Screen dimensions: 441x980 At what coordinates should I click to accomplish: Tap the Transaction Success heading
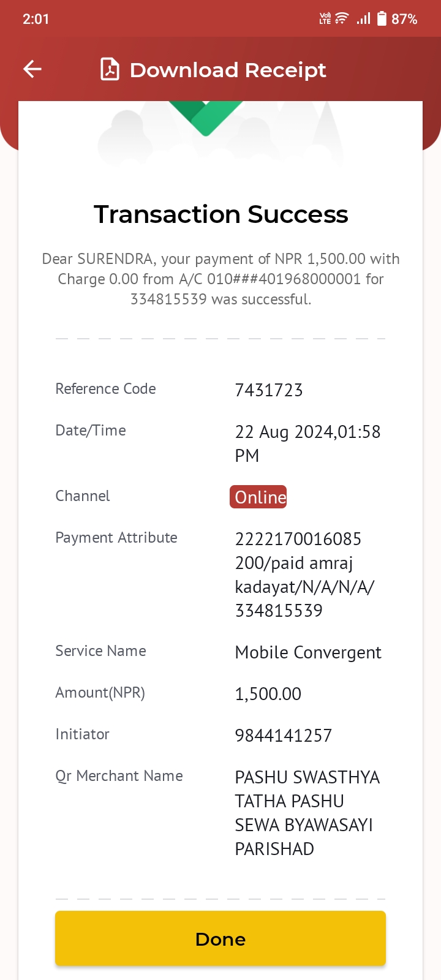pyautogui.click(x=221, y=214)
